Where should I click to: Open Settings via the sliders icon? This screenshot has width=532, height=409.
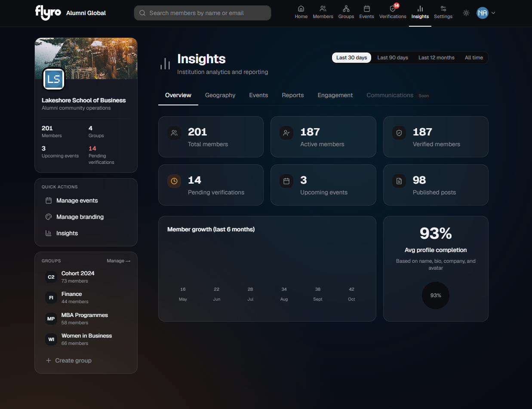(443, 12)
